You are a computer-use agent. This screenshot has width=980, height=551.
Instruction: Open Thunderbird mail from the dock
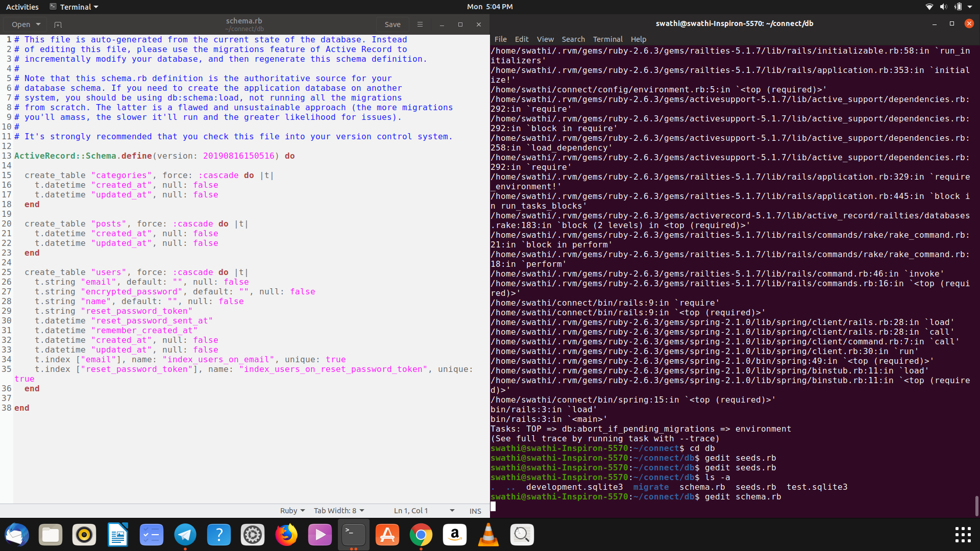(x=17, y=535)
